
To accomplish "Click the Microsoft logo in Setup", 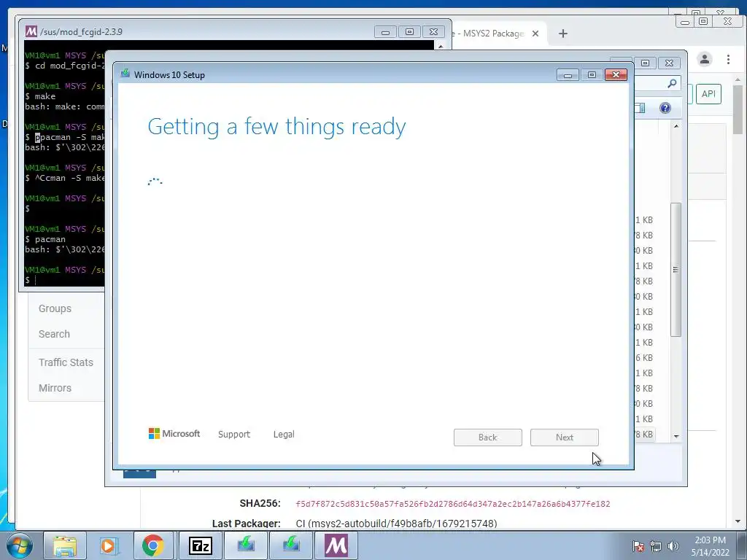I will [x=174, y=433].
